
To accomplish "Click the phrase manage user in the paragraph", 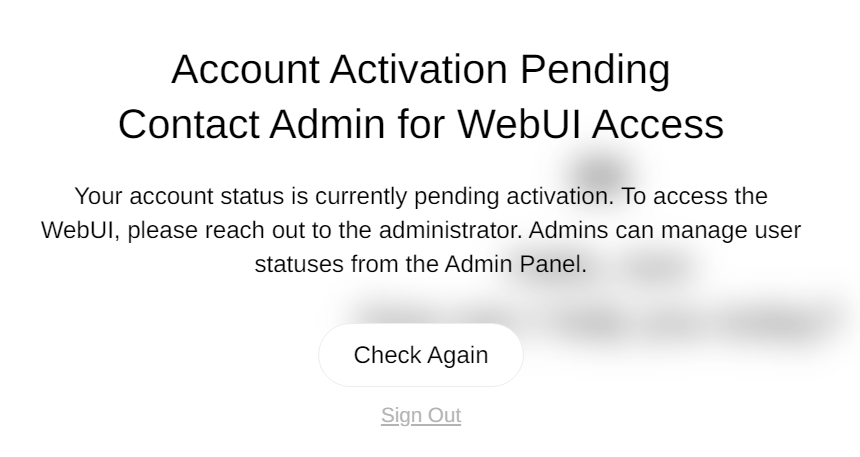I will tap(731, 230).
